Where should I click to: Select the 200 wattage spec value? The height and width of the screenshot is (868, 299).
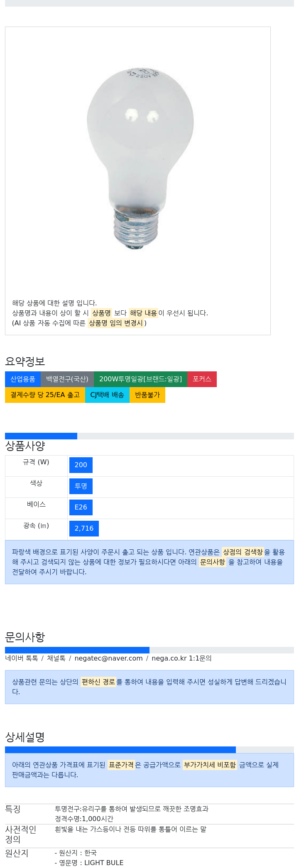click(81, 465)
